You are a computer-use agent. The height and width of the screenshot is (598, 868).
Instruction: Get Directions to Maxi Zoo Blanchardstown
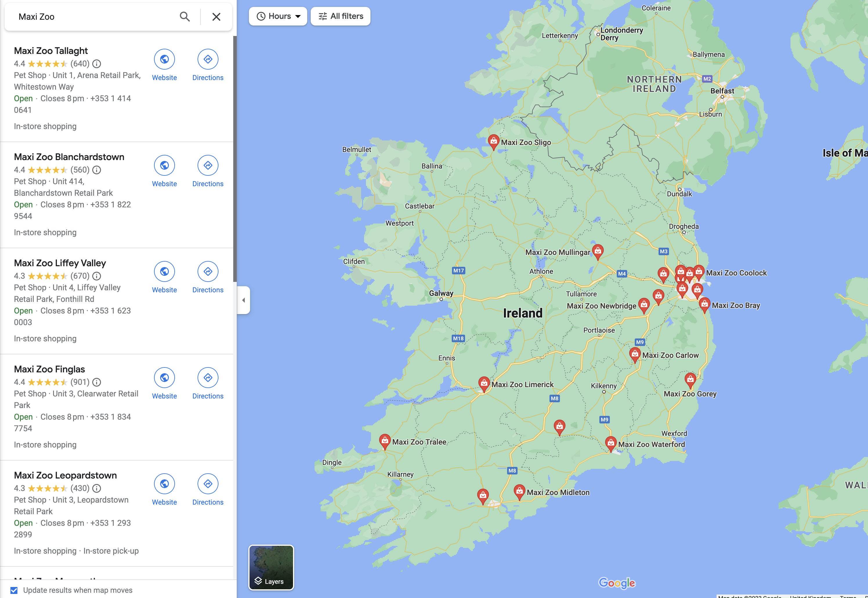point(208,165)
